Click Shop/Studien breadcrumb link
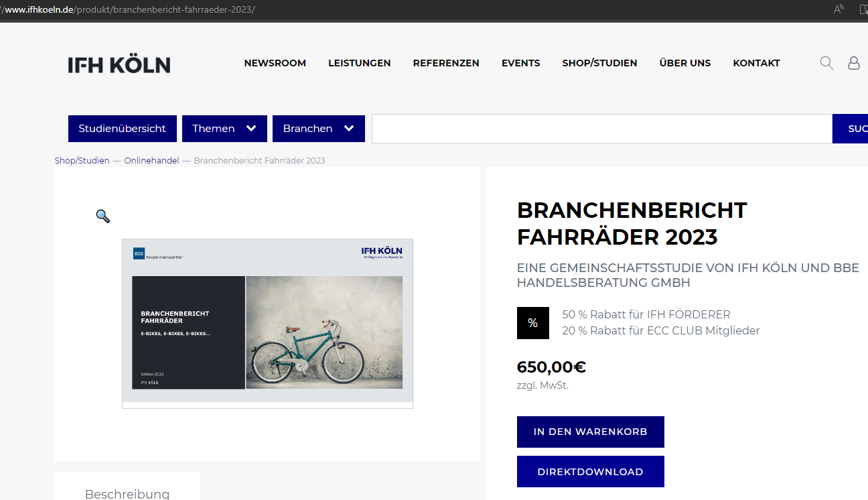Screen dimensions: 868x500 (82, 161)
